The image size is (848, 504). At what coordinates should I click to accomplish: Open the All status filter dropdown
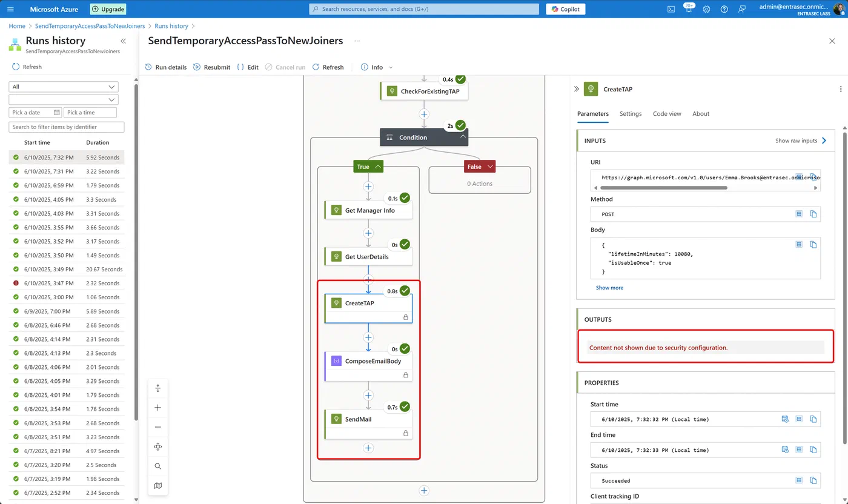[x=64, y=87]
